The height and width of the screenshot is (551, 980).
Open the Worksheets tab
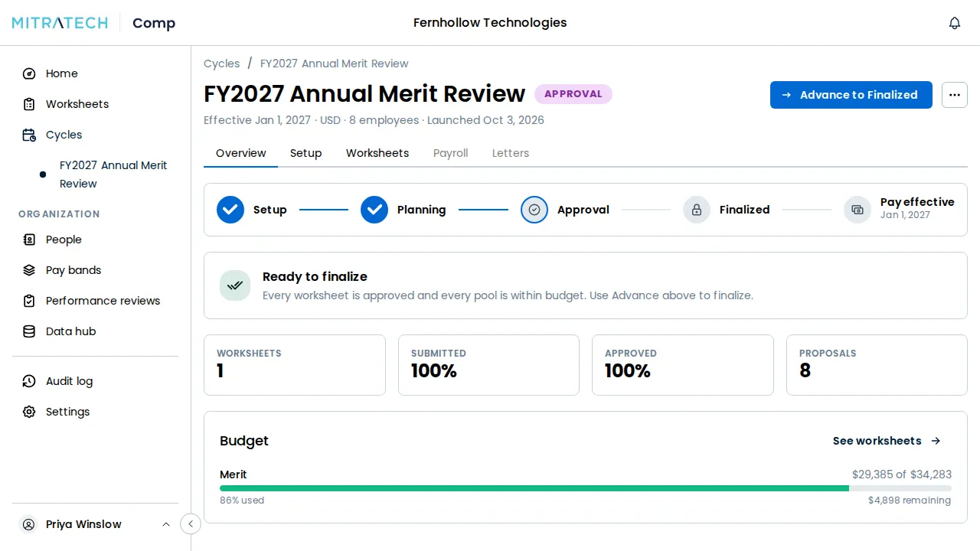point(377,153)
